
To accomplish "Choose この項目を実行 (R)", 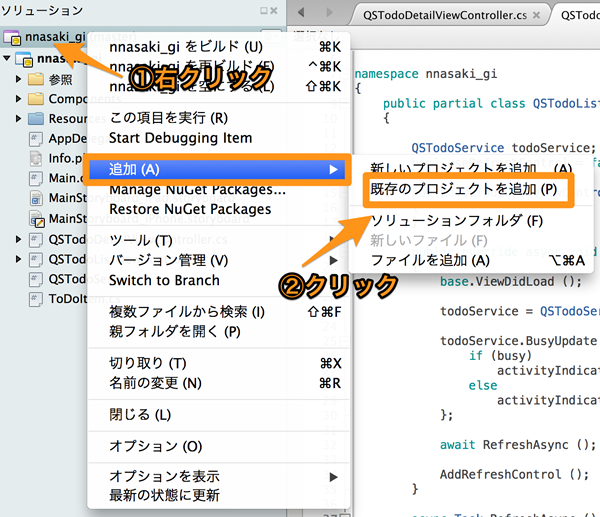I will click(x=218, y=118).
